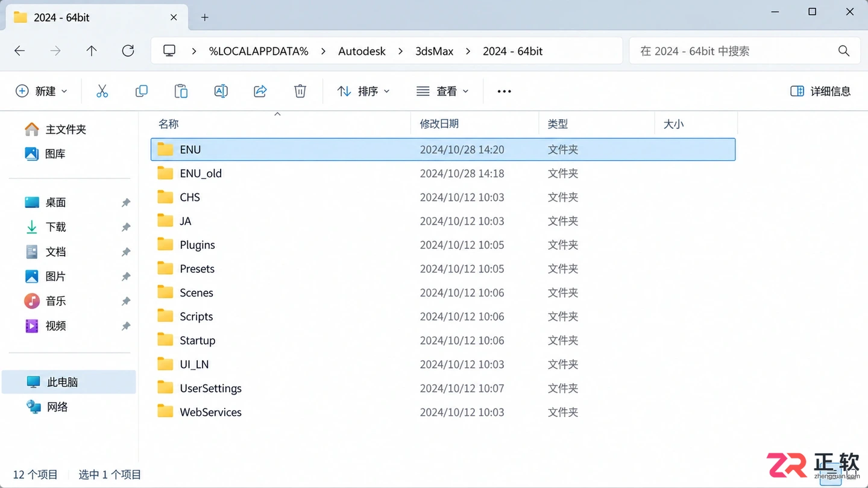Open the 查看 view dropdown
The height and width of the screenshot is (488, 868).
[442, 91]
